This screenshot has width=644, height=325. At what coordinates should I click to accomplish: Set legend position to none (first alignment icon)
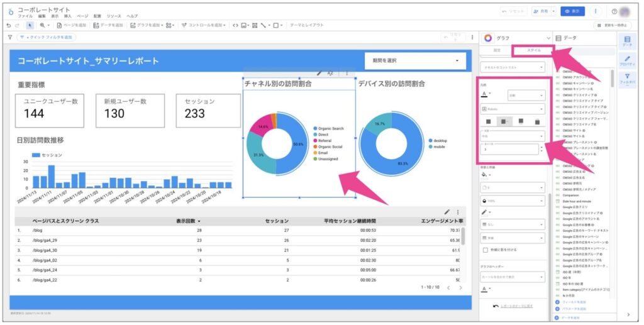488,122
